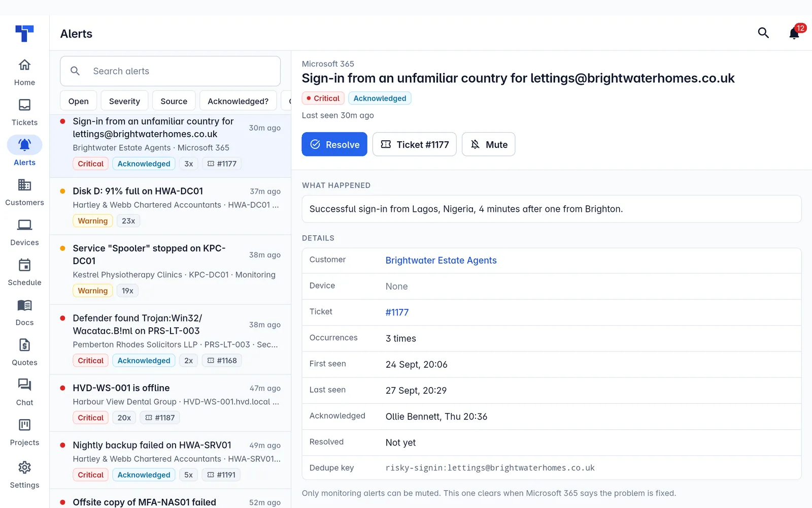Resolve this sign-in alert

pyautogui.click(x=334, y=144)
